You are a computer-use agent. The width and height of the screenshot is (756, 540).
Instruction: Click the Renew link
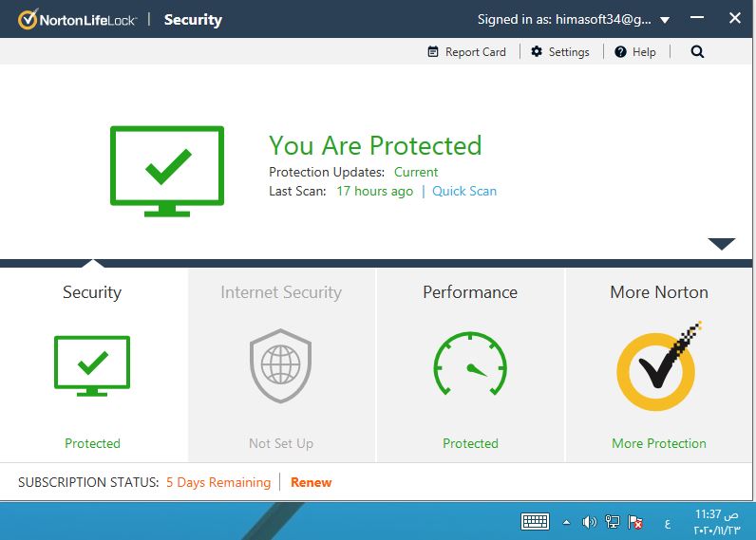pos(311,482)
